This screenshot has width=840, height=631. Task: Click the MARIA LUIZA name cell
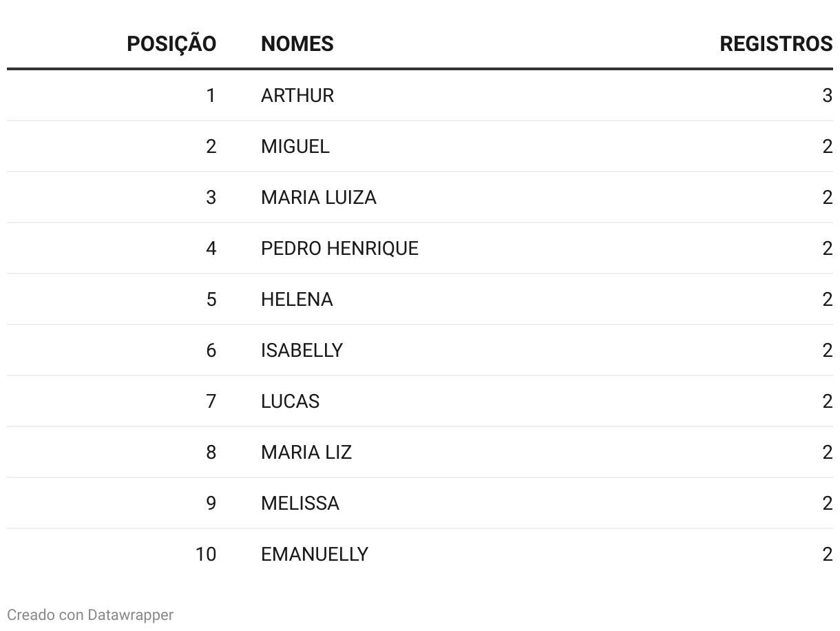click(x=318, y=198)
